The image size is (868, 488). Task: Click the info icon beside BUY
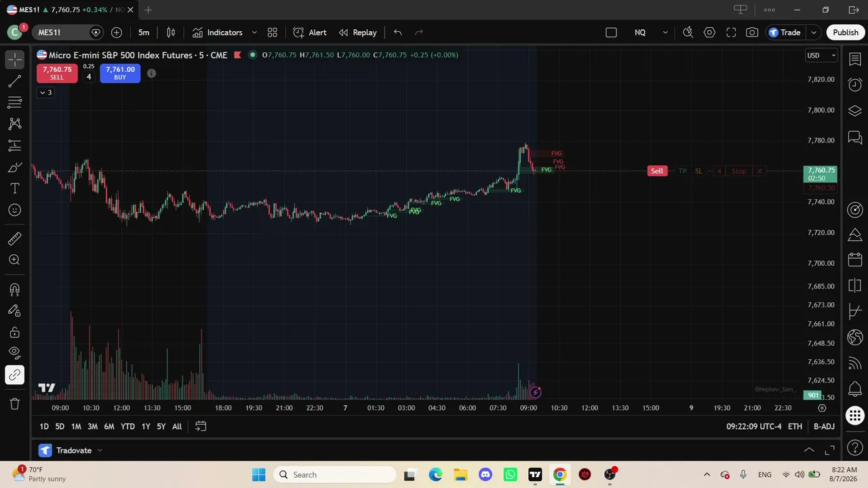[151, 73]
